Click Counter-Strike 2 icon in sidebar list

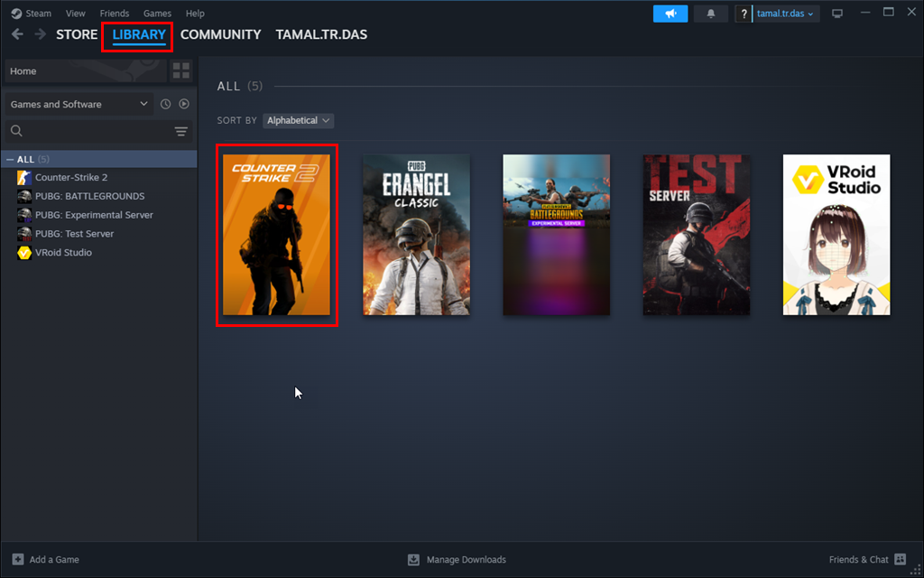coord(24,177)
